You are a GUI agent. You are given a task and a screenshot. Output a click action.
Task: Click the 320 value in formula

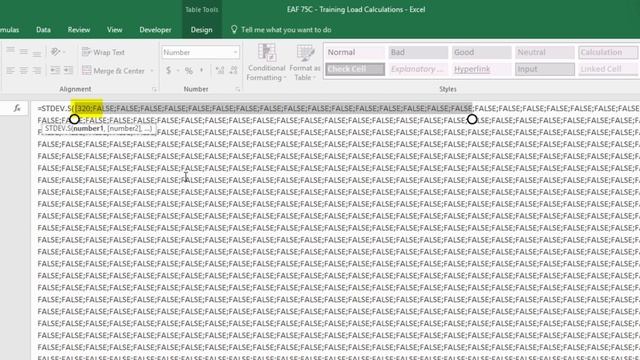click(x=84, y=108)
